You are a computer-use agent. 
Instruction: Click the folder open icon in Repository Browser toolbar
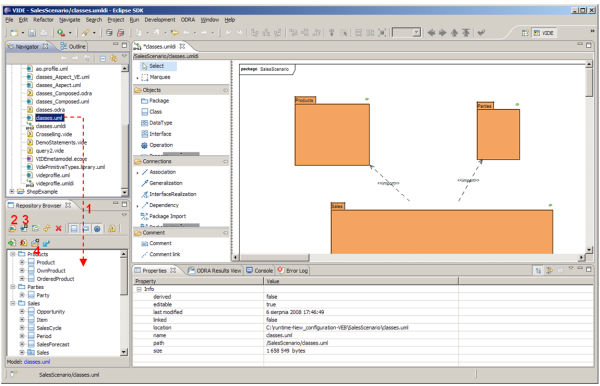coord(12,229)
